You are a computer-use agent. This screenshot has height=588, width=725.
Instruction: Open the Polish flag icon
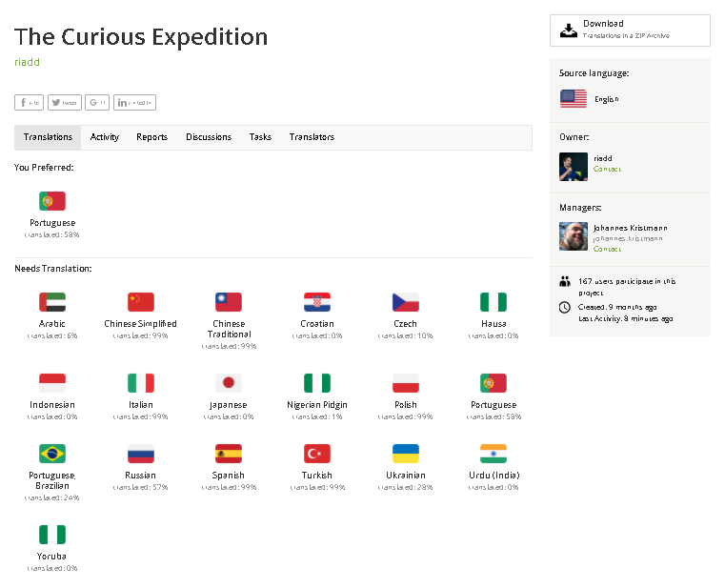(406, 383)
